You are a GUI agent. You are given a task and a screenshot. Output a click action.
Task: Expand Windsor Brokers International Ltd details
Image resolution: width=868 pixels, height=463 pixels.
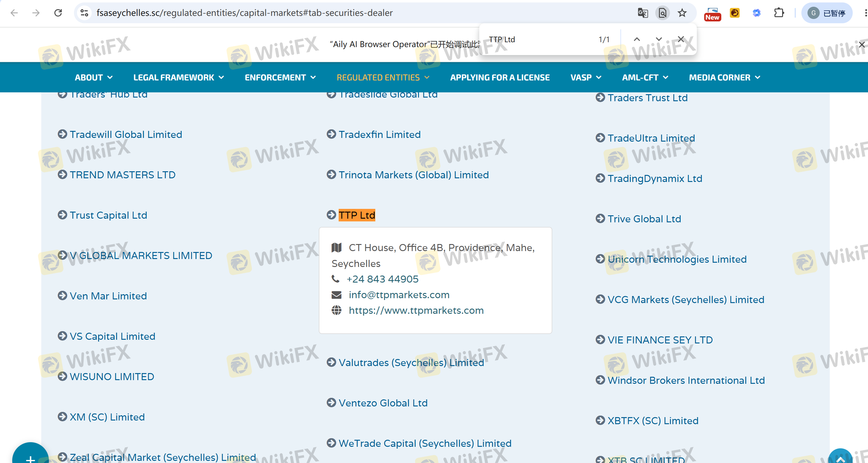[686, 380]
